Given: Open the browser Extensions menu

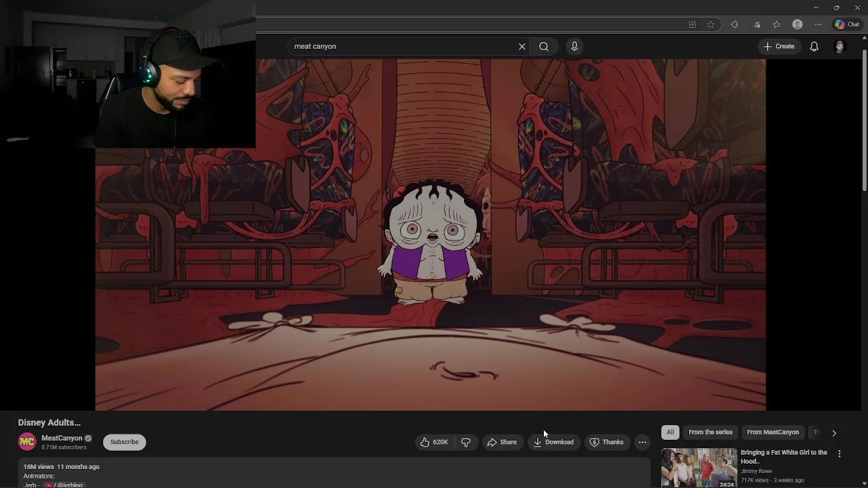Looking at the screenshot, I should click(x=734, y=24).
